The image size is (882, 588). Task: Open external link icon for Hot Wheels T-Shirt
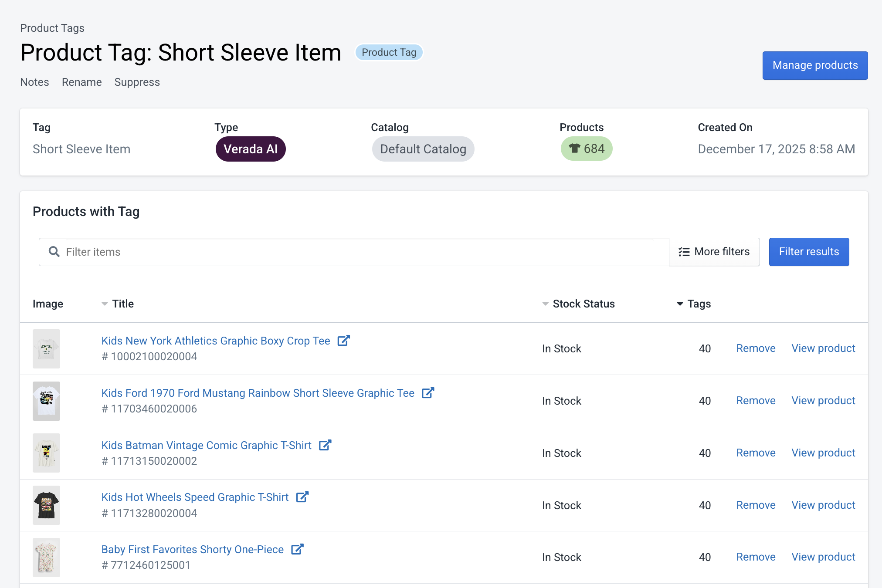click(x=302, y=497)
